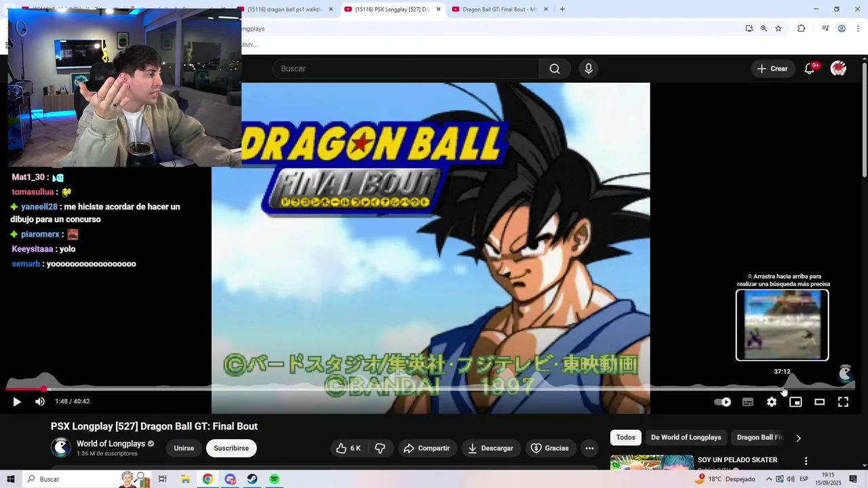Open Chrome extensions puzzle icon

[x=801, y=28]
